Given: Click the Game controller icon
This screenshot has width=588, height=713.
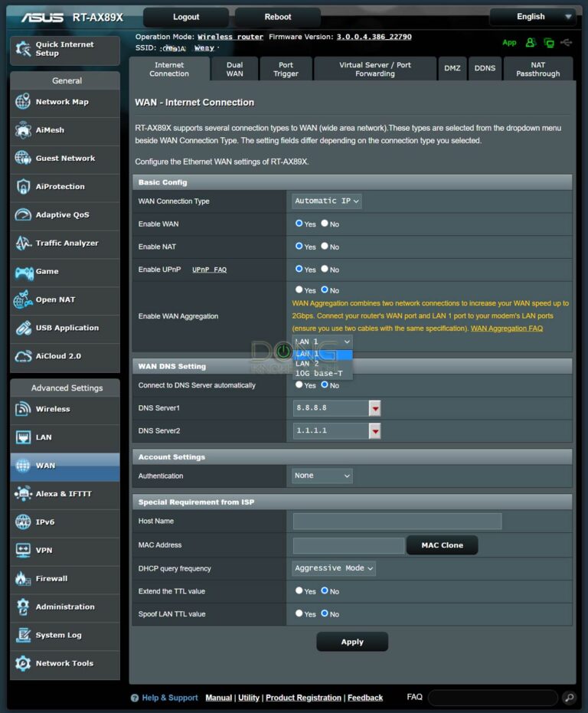Looking at the screenshot, I should [23, 272].
